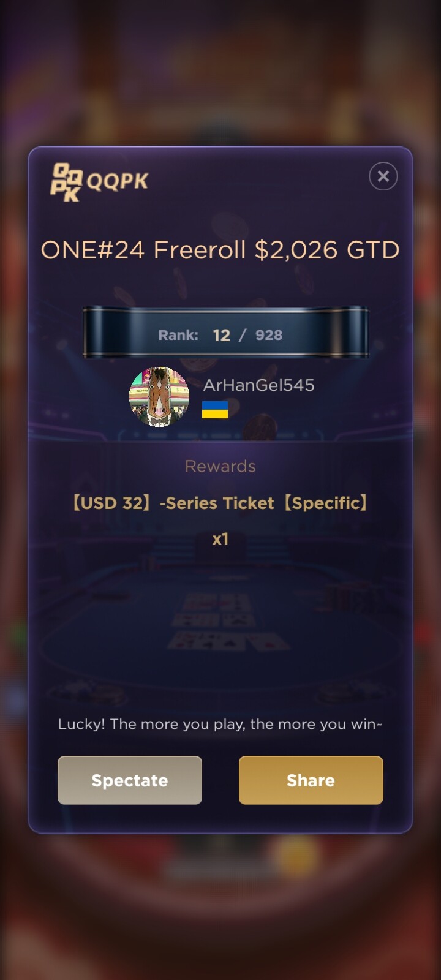
Task: Select the ONE#24 Freeroll $2,026 GTD title
Action: (220, 250)
